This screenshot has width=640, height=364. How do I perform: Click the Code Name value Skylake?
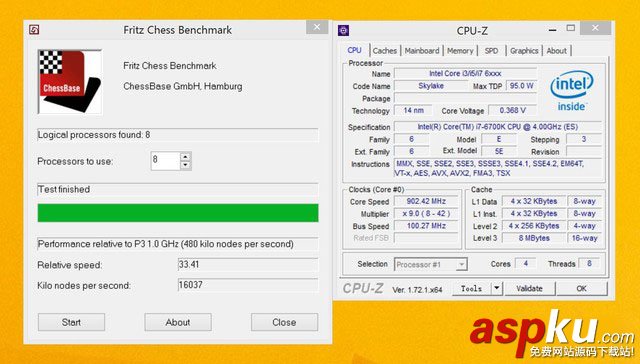pos(431,86)
